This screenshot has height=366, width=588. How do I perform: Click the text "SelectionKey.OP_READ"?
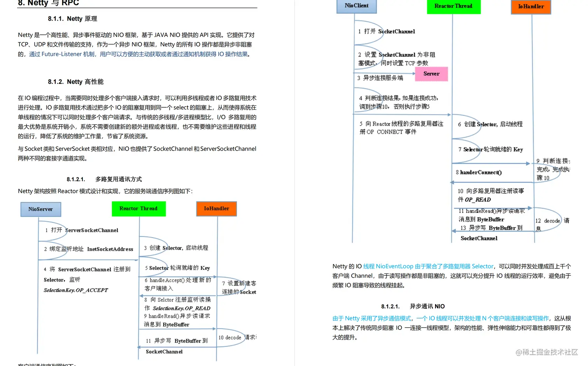click(x=182, y=308)
